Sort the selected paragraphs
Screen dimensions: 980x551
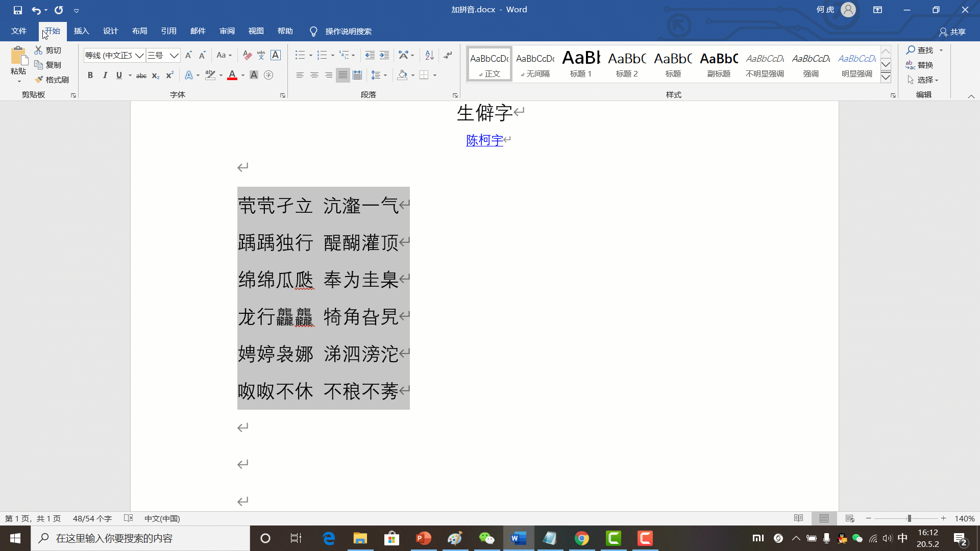(x=429, y=55)
